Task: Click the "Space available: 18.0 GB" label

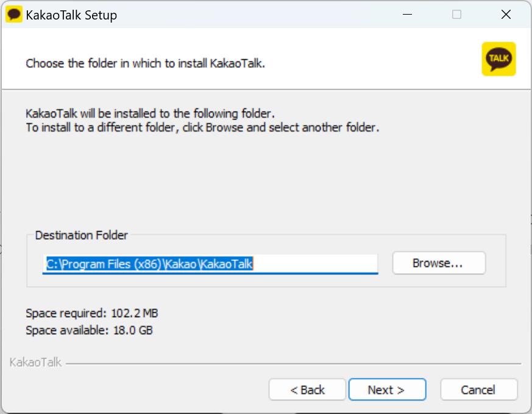Action: pos(89,330)
